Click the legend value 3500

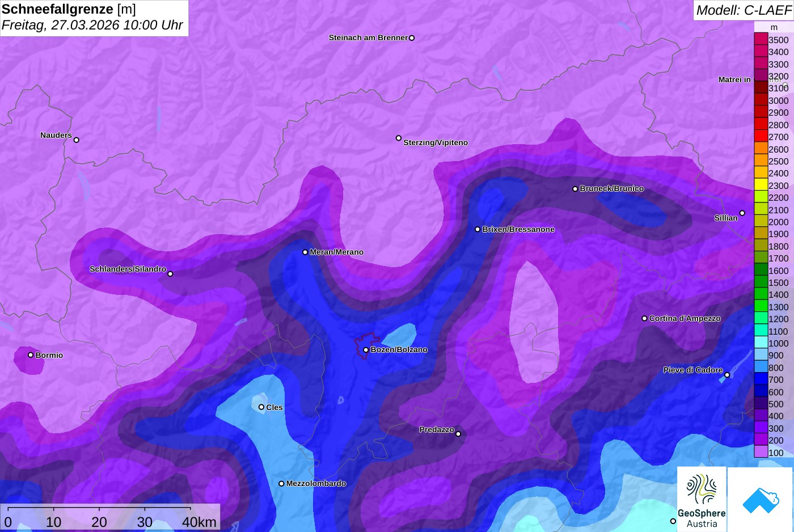click(779, 40)
